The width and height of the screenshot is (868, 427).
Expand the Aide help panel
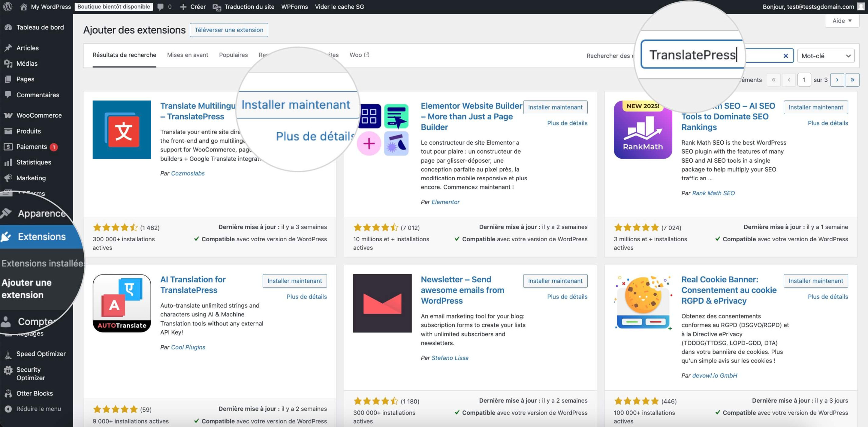click(842, 21)
